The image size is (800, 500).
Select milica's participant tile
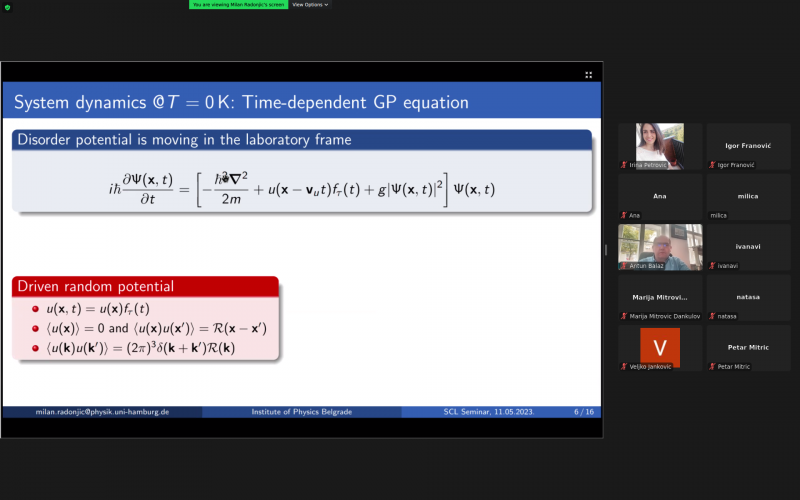click(748, 196)
